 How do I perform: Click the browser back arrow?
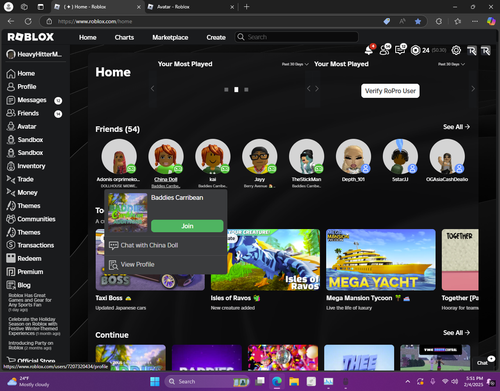pos(11,21)
